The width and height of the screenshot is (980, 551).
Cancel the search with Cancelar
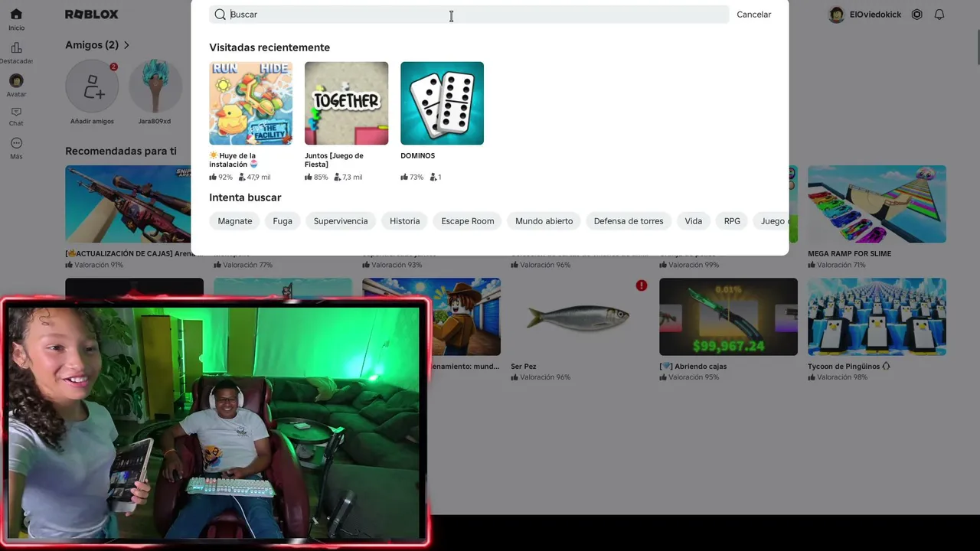pos(753,15)
